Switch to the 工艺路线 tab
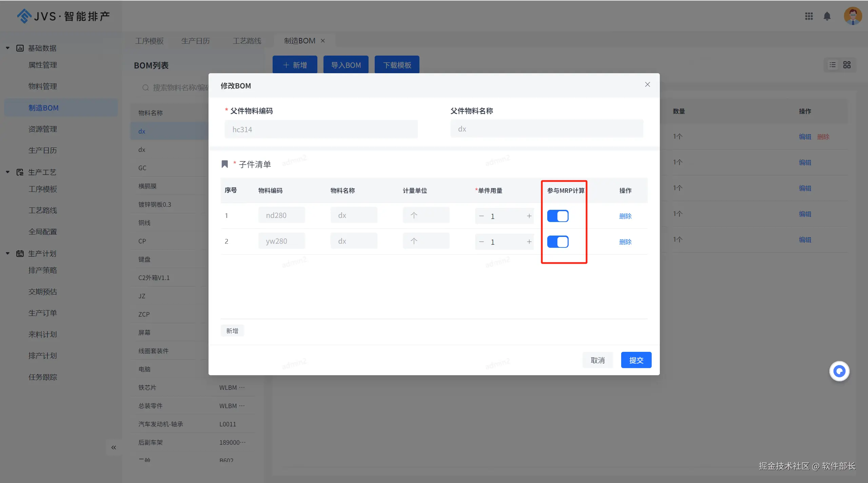Viewport: 868px width, 483px height. point(247,41)
